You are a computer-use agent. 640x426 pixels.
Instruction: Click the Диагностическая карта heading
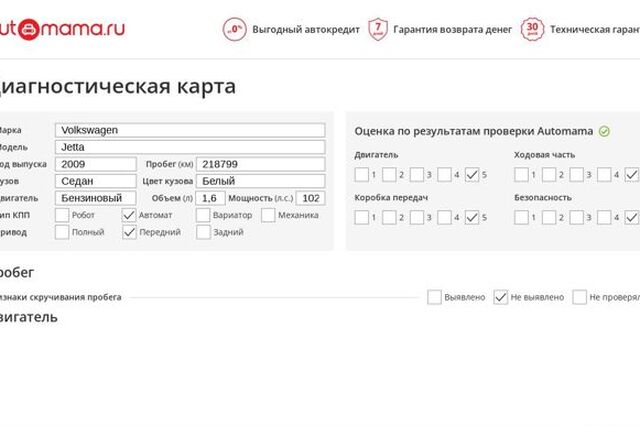point(118,87)
